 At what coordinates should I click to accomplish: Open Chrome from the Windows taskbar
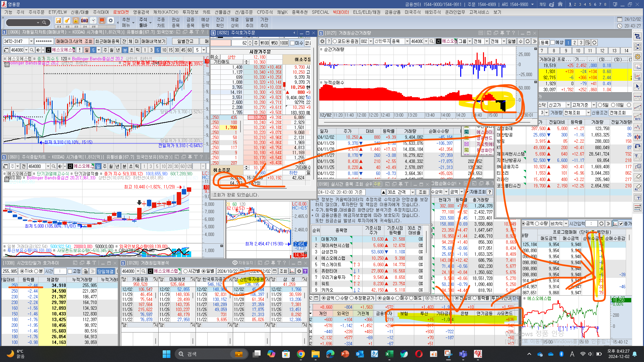pos(301,354)
